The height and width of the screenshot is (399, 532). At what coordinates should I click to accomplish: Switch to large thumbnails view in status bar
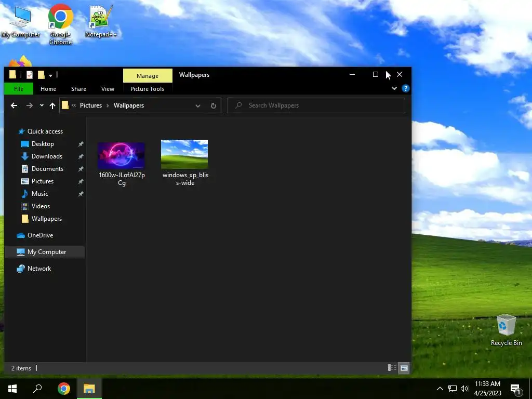click(x=404, y=368)
